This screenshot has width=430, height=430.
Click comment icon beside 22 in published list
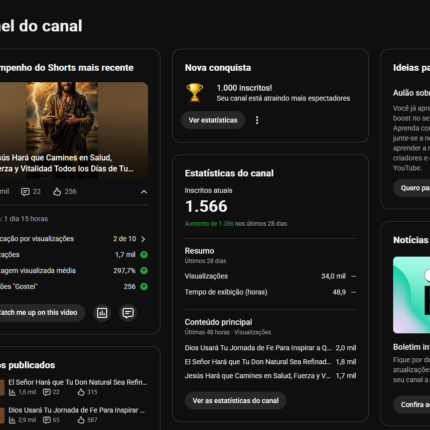click(x=47, y=392)
